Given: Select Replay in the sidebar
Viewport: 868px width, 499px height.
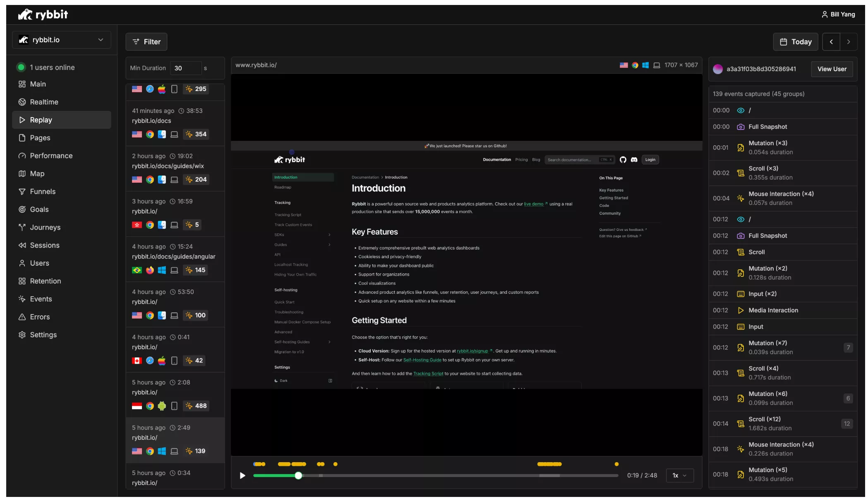Looking at the screenshot, I should click(x=62, y=120).
